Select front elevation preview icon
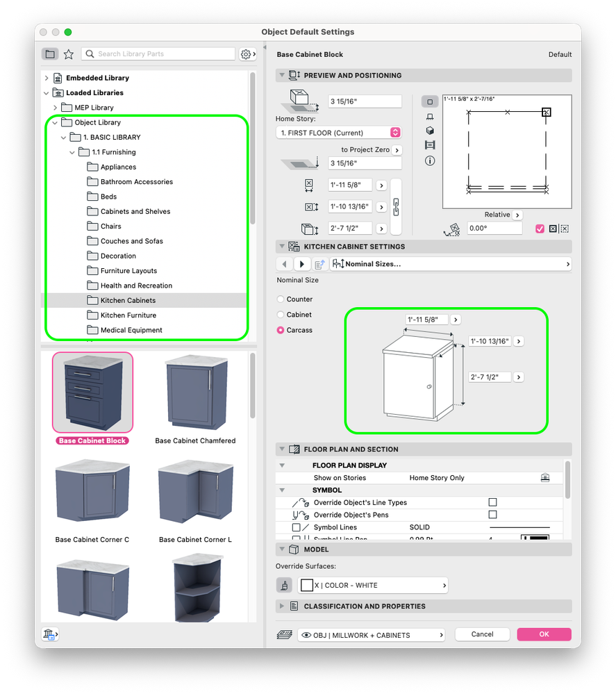The height and width of the screenshot is (694, 616). coord(430,117)
